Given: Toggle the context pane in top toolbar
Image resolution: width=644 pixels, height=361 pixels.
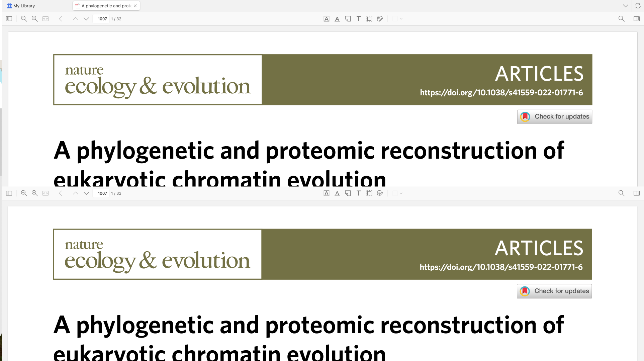Looking at the screenshot, I should click(637, 19).
